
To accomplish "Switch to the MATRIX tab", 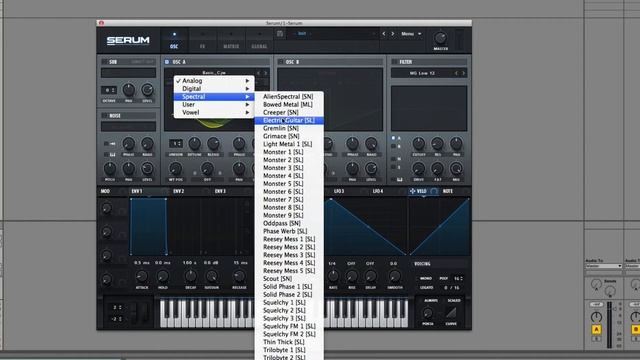I will tap(231, 41).
